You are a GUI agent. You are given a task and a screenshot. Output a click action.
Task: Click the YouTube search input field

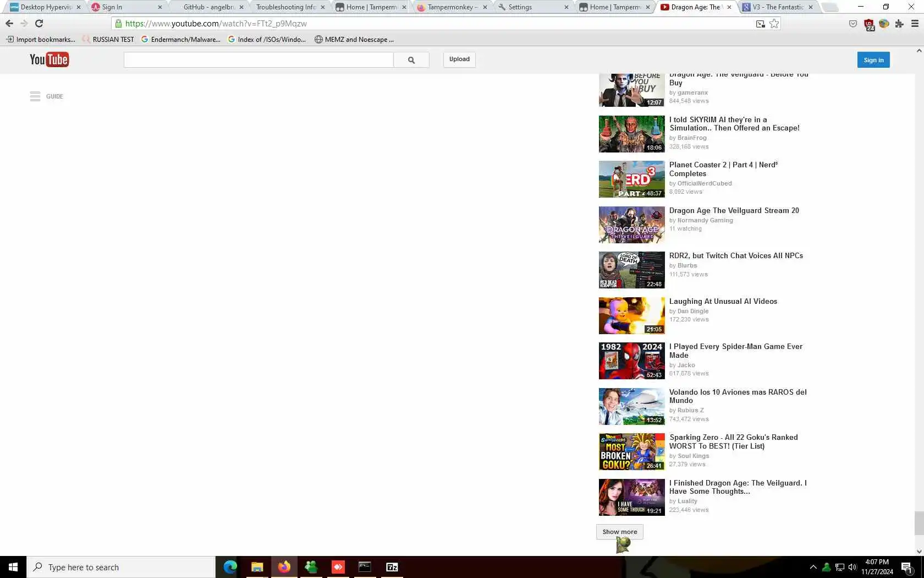(x=258, y=60)
